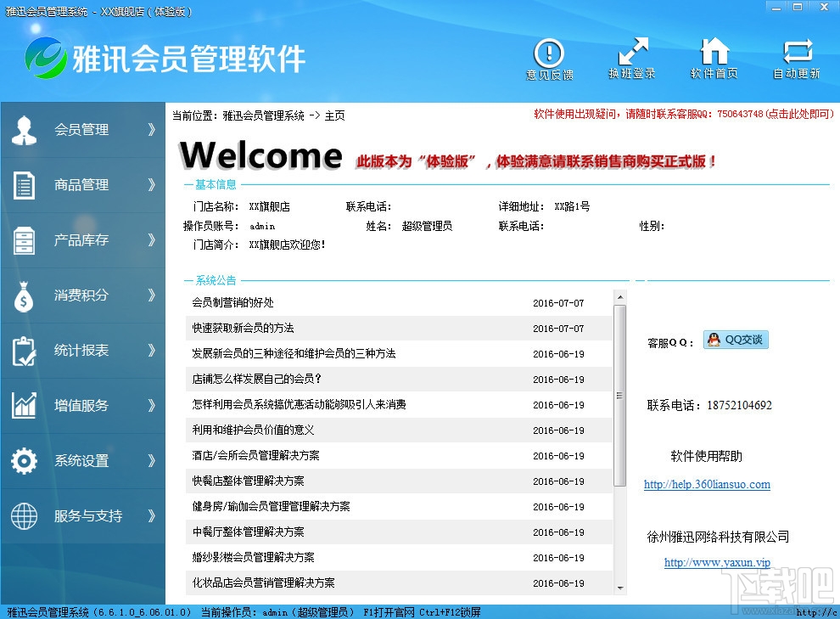Open announcement 中餐厅整体管理解决方案
840x619 pixels.
point(248,532)
